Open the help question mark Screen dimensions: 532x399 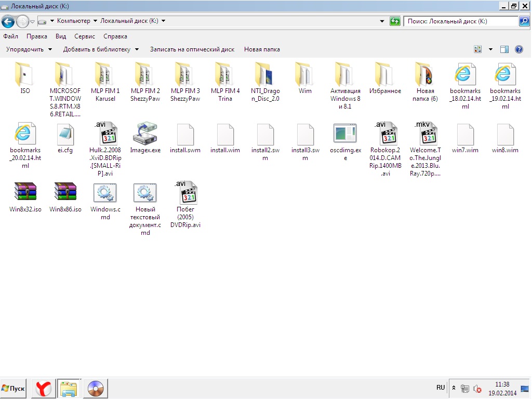519,49
